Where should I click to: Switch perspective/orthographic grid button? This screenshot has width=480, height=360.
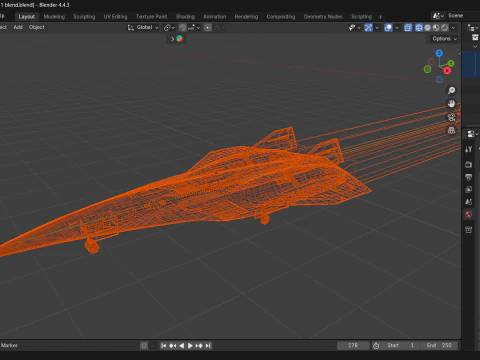tap(451, 130)
